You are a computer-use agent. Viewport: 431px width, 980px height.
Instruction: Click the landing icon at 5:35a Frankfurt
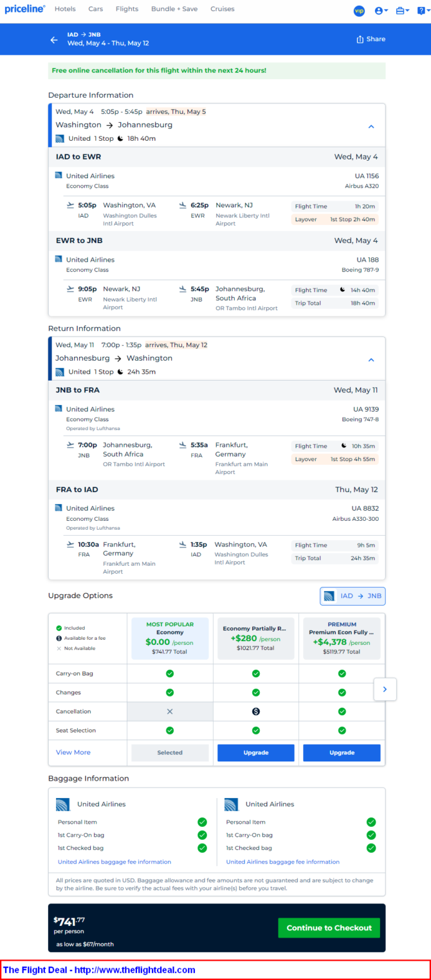click(183, 444)
